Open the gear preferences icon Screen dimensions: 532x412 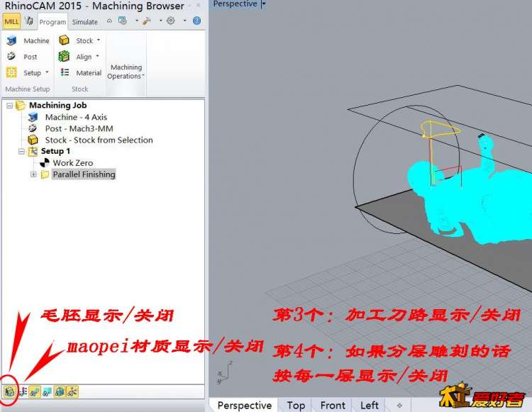(x=171, y=21)
